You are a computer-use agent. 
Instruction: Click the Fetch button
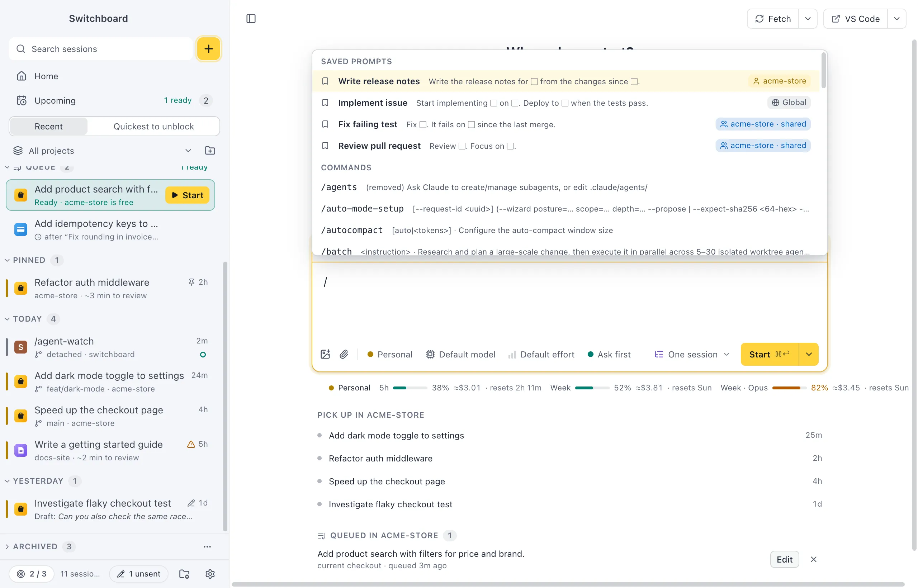(x=773, y=19)
